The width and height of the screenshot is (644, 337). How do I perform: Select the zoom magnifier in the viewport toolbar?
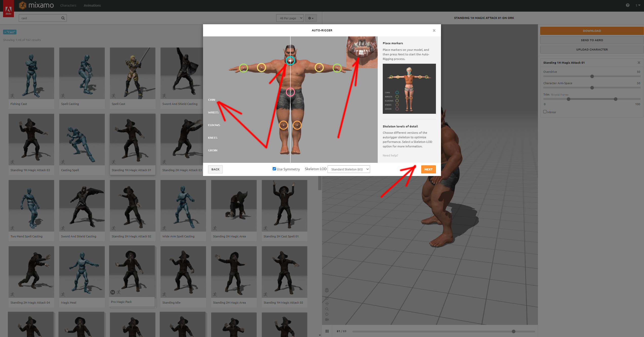[x=327, y=309]
